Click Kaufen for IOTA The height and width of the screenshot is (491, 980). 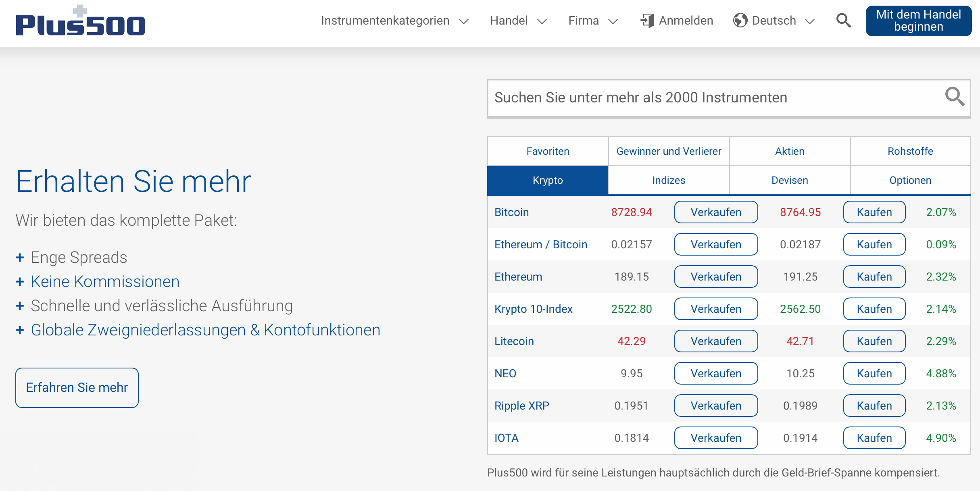(874, 438)
